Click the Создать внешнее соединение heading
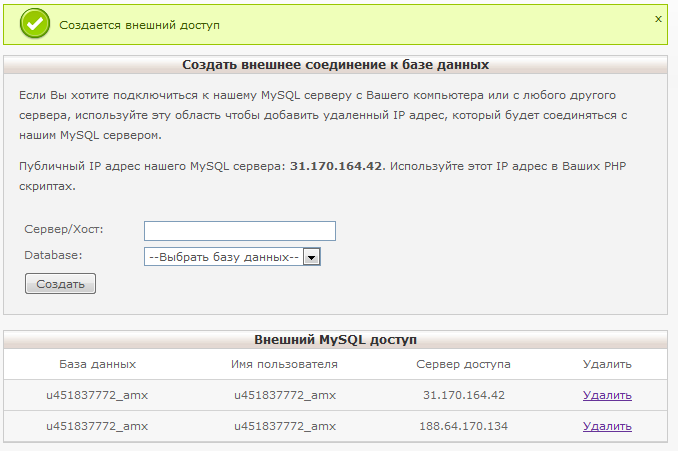The width and height of the screenshot is (678, 451). click(x=336, y=65)
